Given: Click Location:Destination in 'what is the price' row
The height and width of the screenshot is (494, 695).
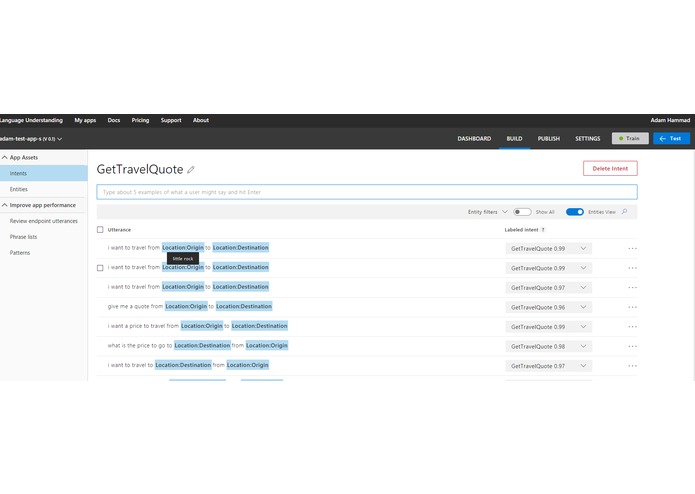Looking at the screenshot, I should [x=202, y=345].
